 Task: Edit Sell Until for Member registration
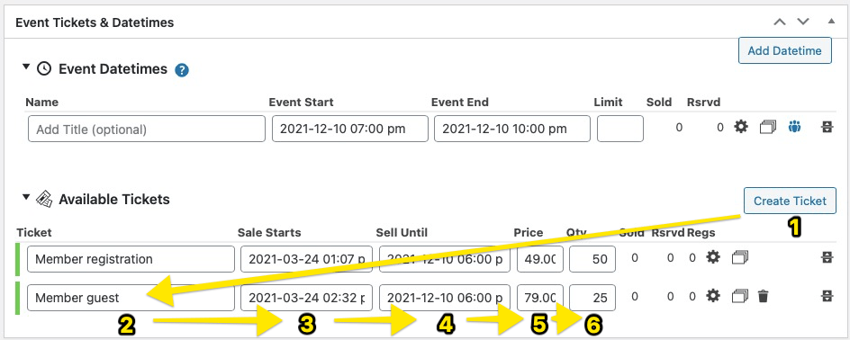(445, 259)
